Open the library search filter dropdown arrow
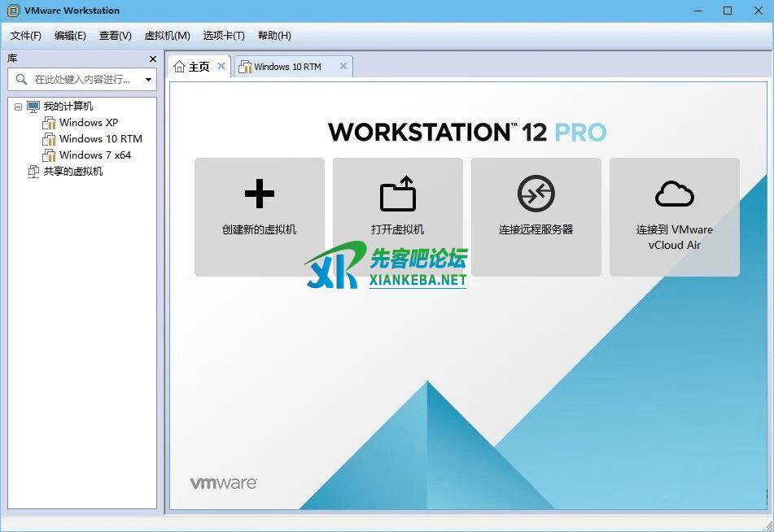 [x=148, y=80]
